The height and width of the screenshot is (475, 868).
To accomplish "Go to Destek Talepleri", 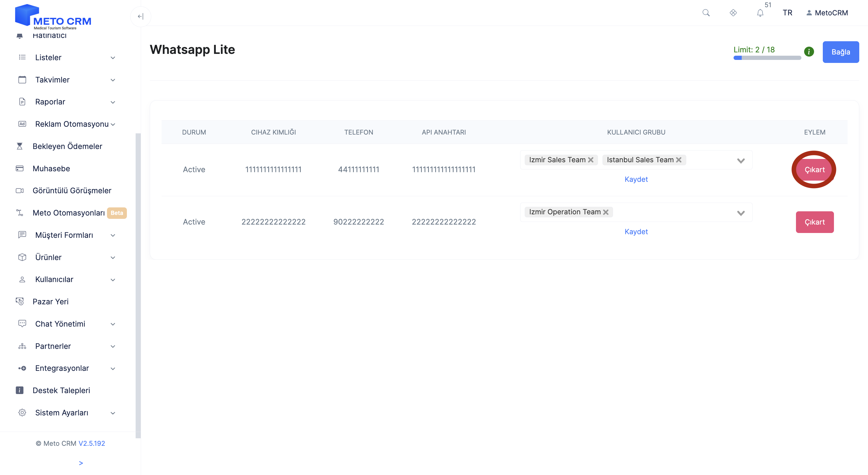I will pos(61,390).
